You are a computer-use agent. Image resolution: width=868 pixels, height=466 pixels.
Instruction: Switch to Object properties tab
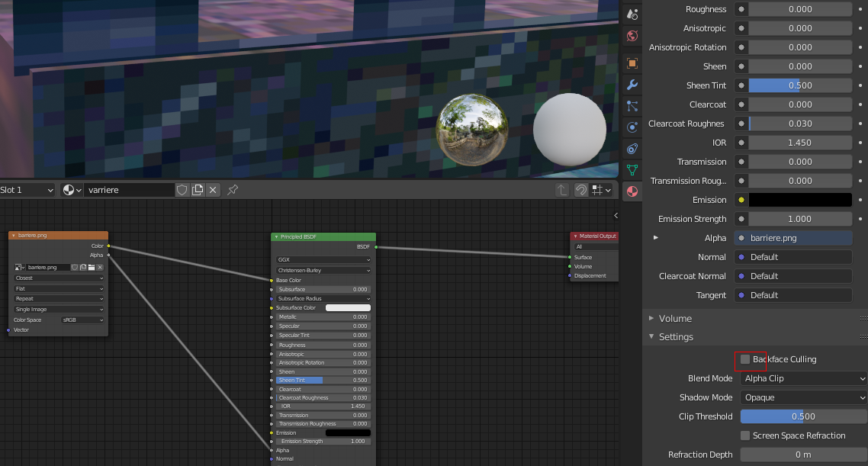[x=632, y=63]
